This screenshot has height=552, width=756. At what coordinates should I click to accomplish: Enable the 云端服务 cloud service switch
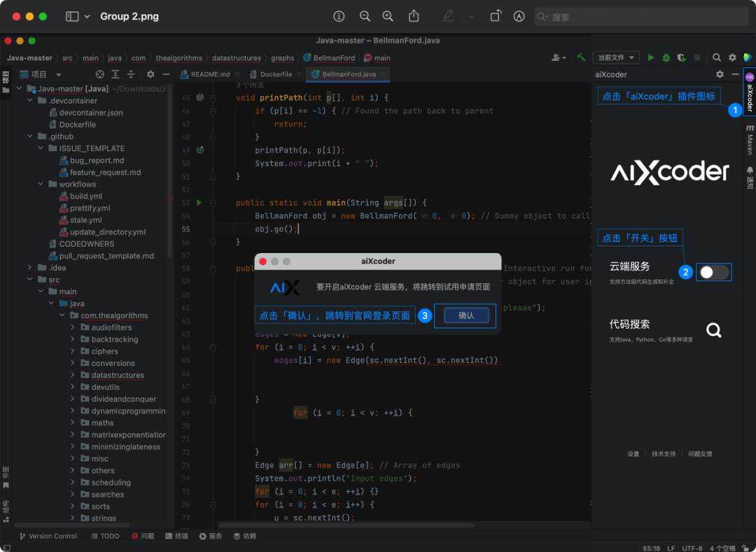tap(713, 273)
